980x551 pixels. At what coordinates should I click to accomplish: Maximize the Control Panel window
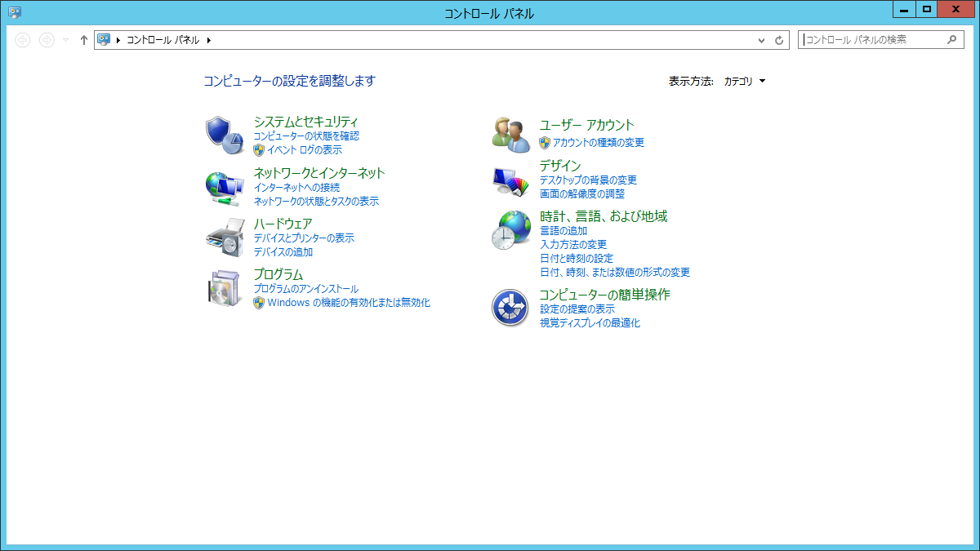click(x=927, y=8)
